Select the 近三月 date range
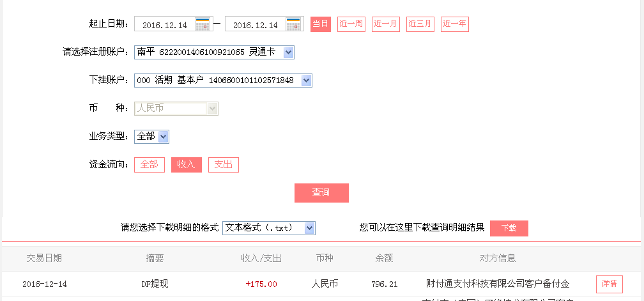Viewport: 644px width, 301px height. (x=420, y=24)
